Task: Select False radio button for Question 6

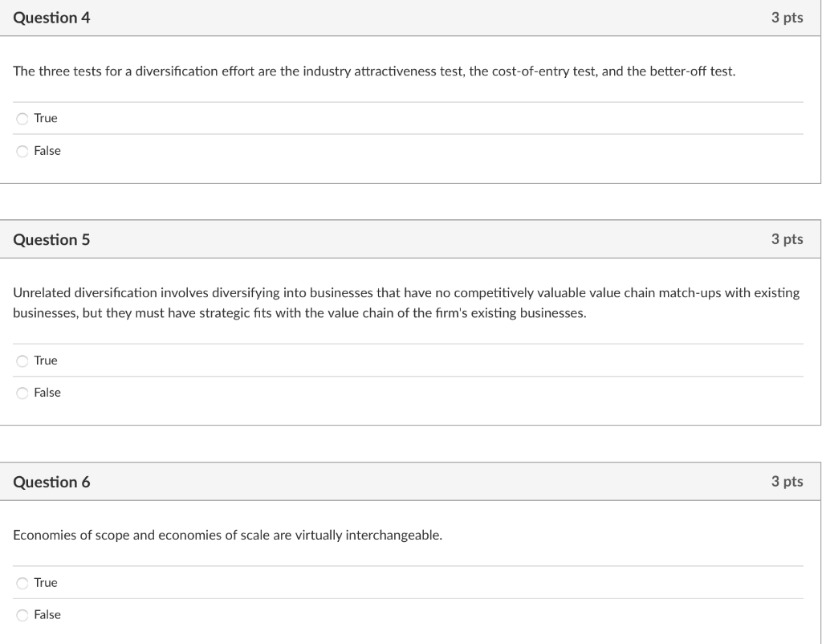Action: coord(22,615)
